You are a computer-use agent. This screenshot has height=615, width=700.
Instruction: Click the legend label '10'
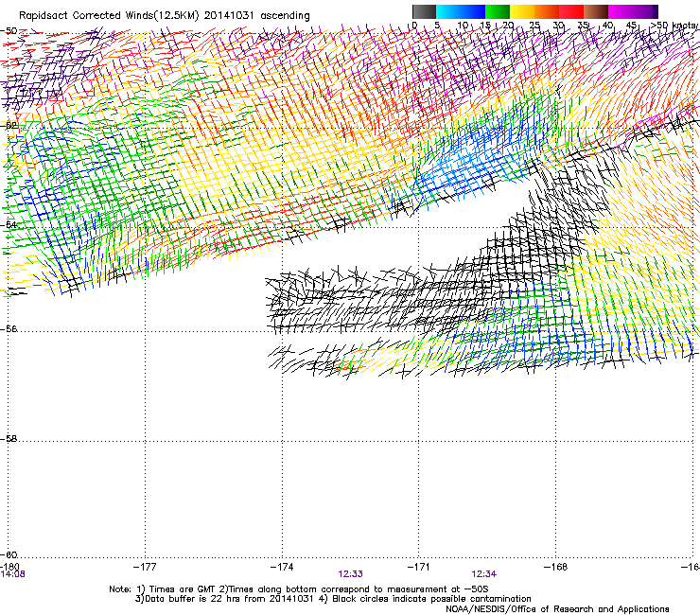click(x=463, y=26)
